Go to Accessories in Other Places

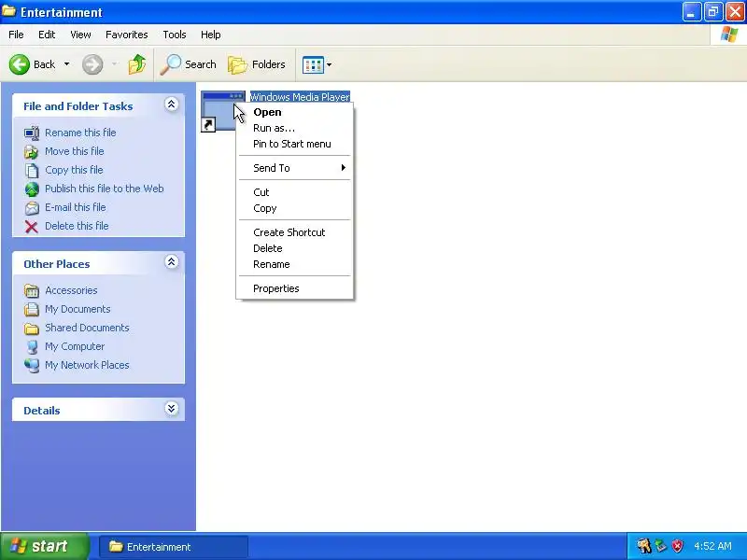click(x=71, y=290)
